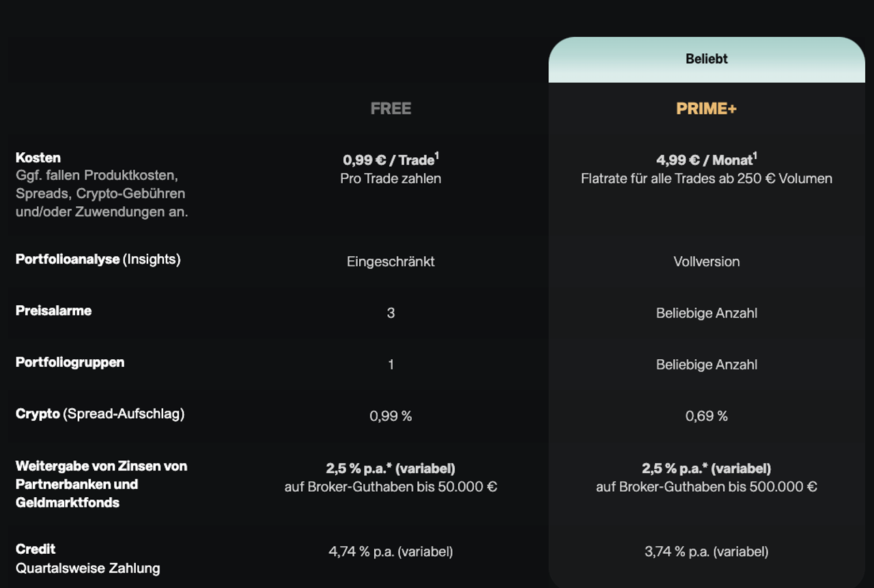This screenshot has height=588, width=874.
Task: Click FREE plan's 2,5 % p.a.* (variabel) text
Action: click(x=391, y=468)
